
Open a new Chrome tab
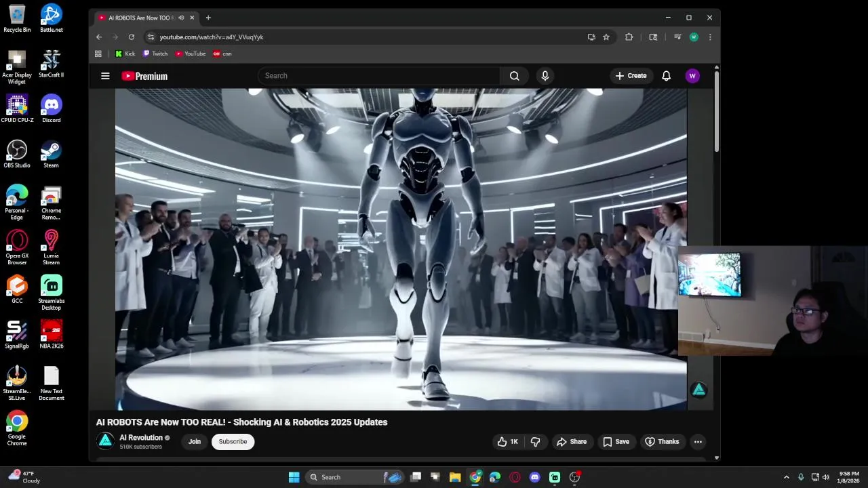[208, 18]
